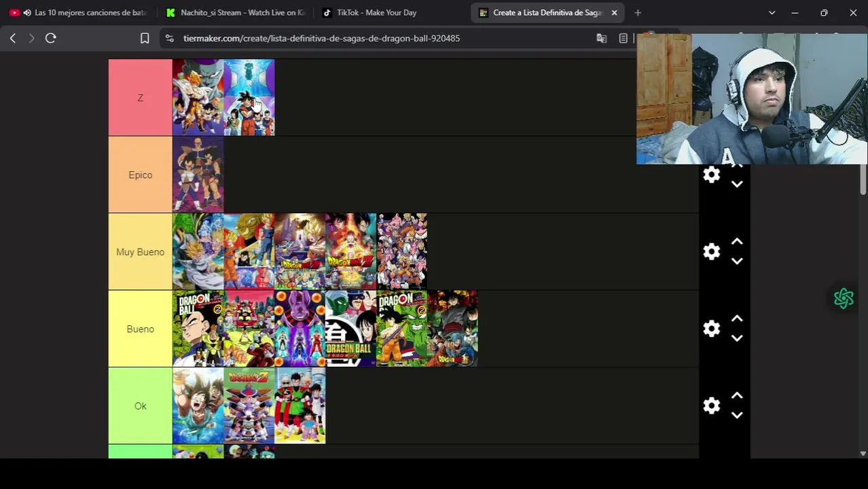868x489 pixels.
Task: Click the Epico tier label
Action: [x=141, y=175]
